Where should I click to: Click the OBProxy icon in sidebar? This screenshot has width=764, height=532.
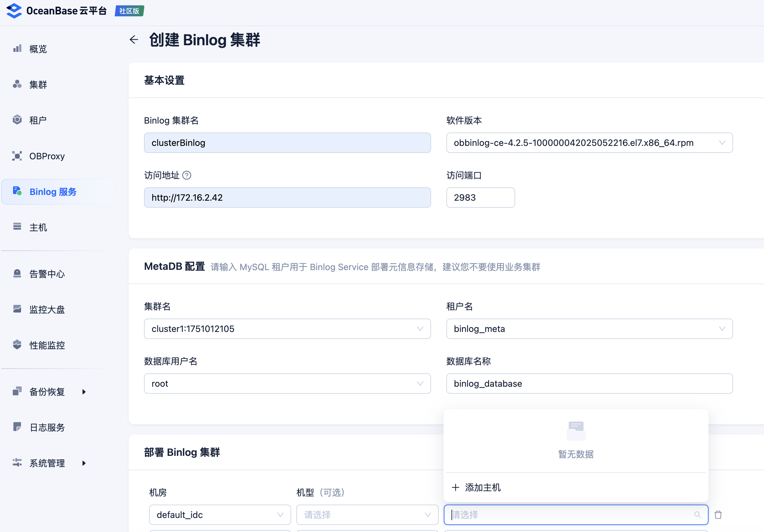[x=17, y=156]
